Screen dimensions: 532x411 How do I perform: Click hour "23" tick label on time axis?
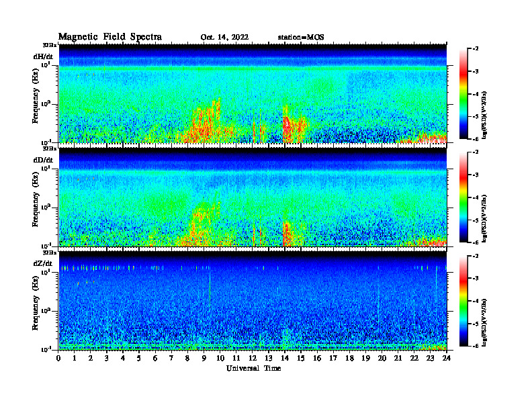pos(430,358)
